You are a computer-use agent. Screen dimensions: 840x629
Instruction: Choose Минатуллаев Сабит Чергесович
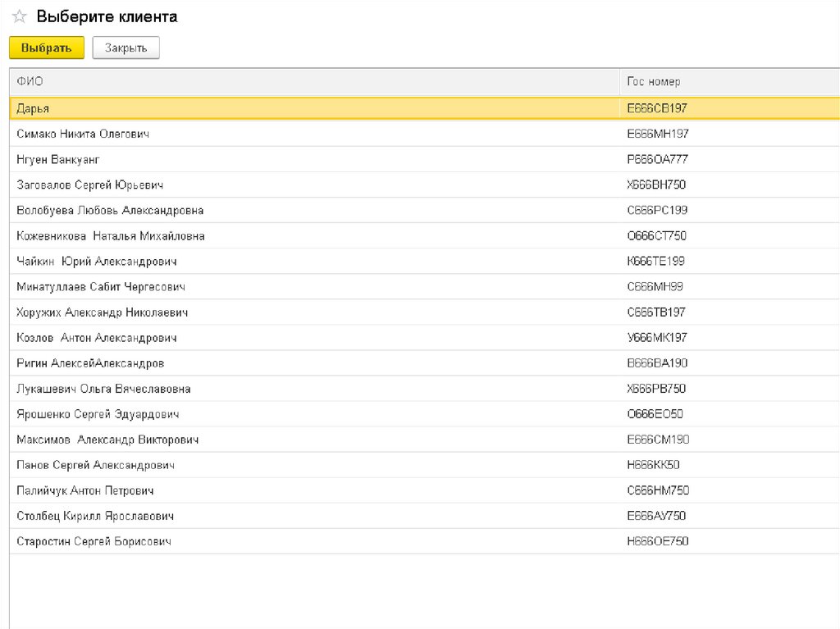point(101,287)
